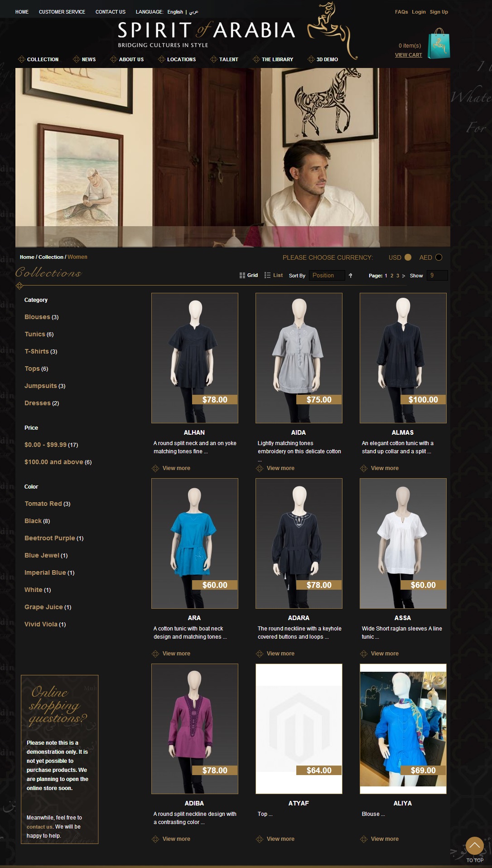Viewport: 492px width, 868px height.
Task: Click the ornament icon beside Atyaf's View more
Action: (260, 839)
